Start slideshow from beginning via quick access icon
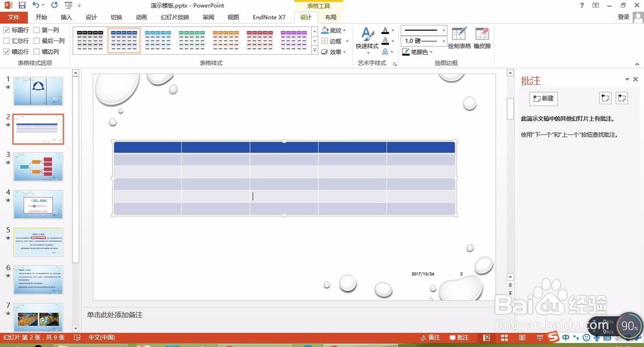The image size is (644, 347). (x=68, y=5)
